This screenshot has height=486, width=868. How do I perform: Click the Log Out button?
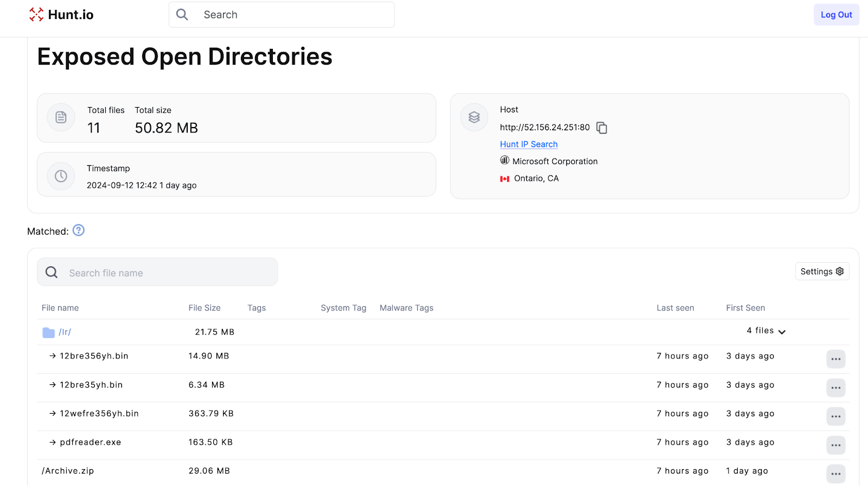click(x=836, y=15)
